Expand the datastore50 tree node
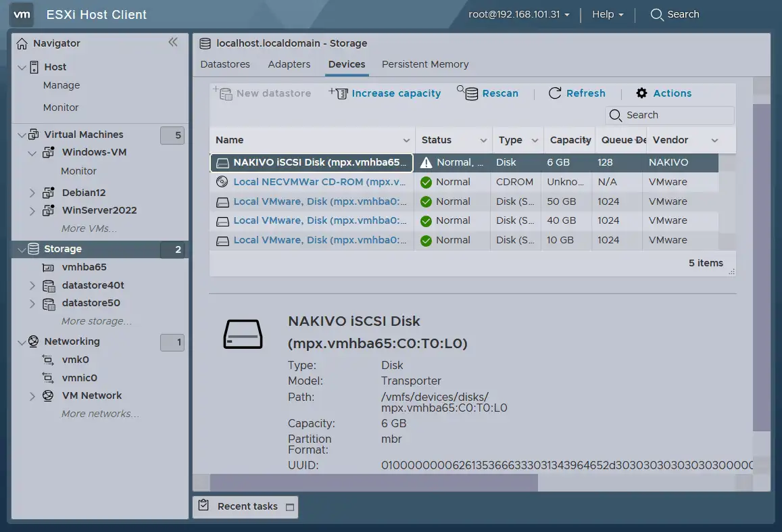This screenshot has width=782, height=532. [32, 304]
